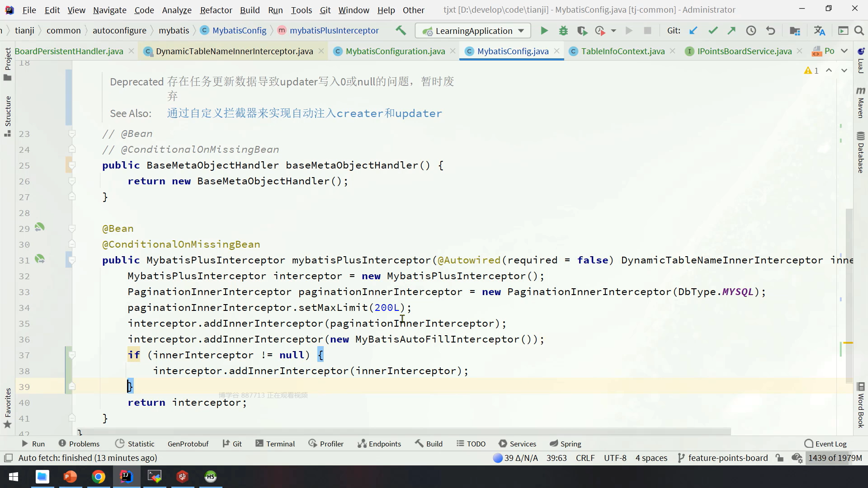868x488 pixels.
Task: Click the Git Rollback arrow icon
Action: [x=770, y=31]
